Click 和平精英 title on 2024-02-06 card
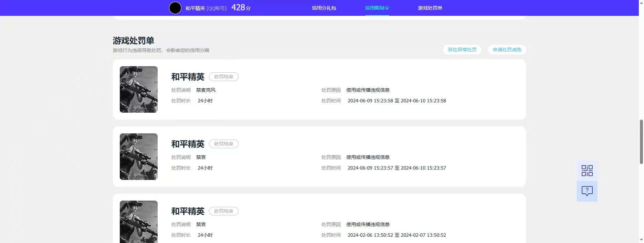Screen dimensions: 644x243 (188, 211)
